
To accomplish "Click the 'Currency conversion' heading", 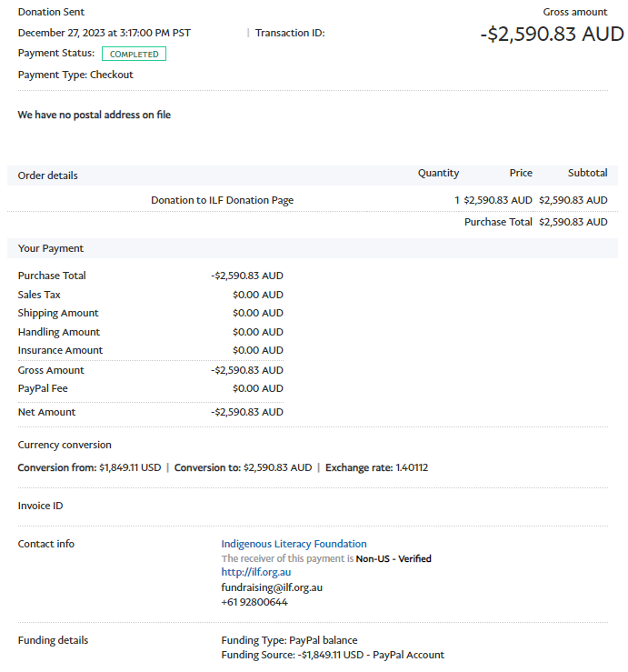I will tap(65, 445).
